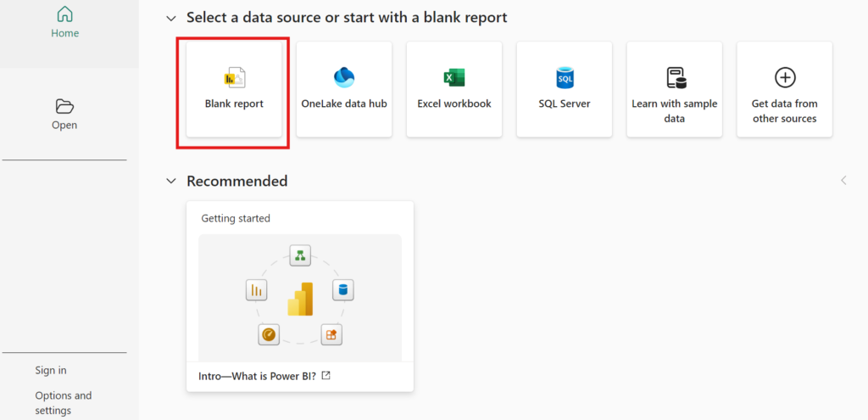Click the gauge icon in the graphic
Viewport: 868px width, 420px height.
point(269,334)
